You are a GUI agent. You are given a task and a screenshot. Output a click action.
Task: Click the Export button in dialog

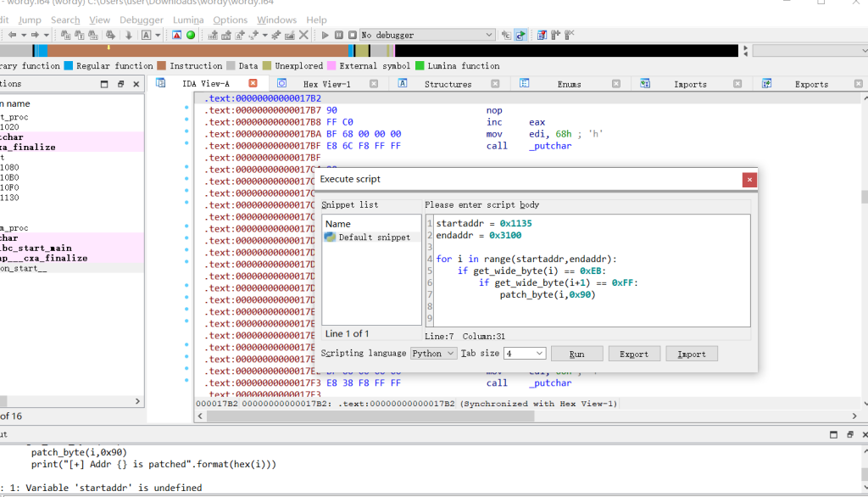(x=633, y=354)
